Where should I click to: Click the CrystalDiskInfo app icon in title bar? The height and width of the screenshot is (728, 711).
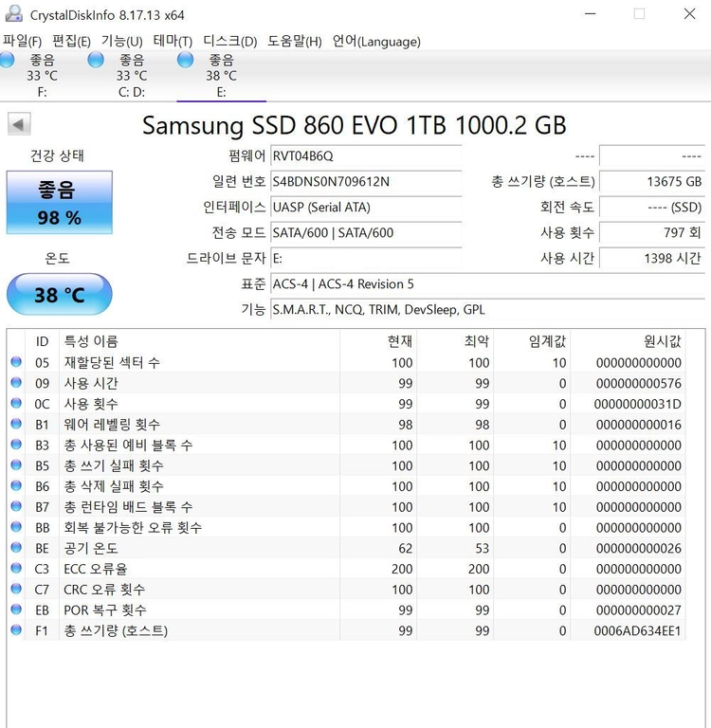[x=13, y=14]
